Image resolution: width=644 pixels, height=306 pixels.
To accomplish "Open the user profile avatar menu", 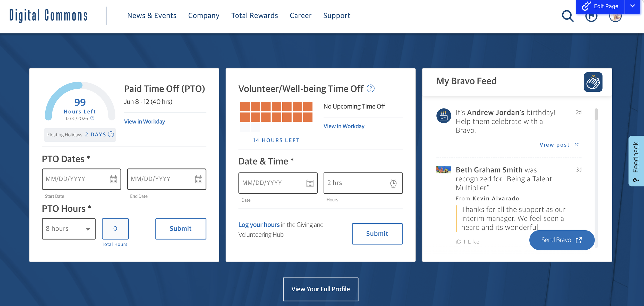I will click(x=615, y=18).
